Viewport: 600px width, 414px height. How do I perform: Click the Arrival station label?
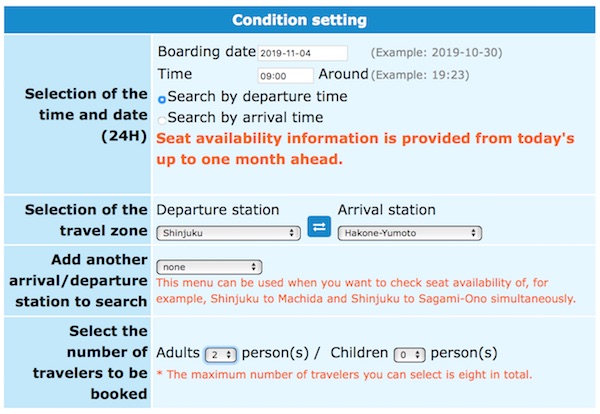387,210
